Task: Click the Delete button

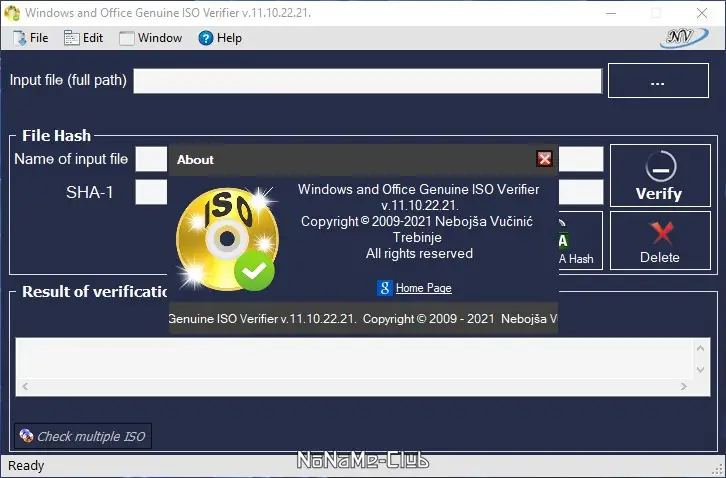Action: 660,240
